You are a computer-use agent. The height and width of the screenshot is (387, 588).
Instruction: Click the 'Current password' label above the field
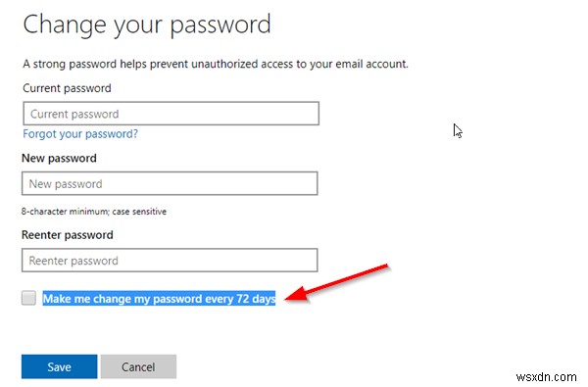(67, 88)
